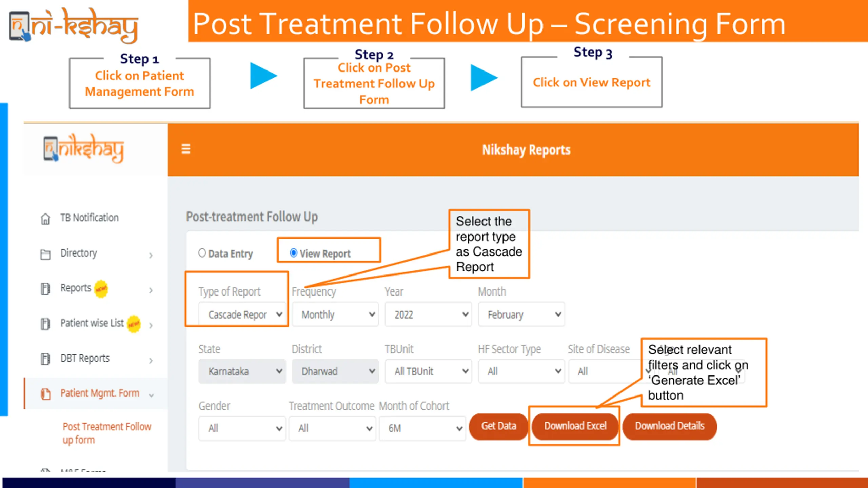Viewport: 868px width, 488px height.
Task: Open the HF Sector Type dropdown
Action: [x=521, y=371]
